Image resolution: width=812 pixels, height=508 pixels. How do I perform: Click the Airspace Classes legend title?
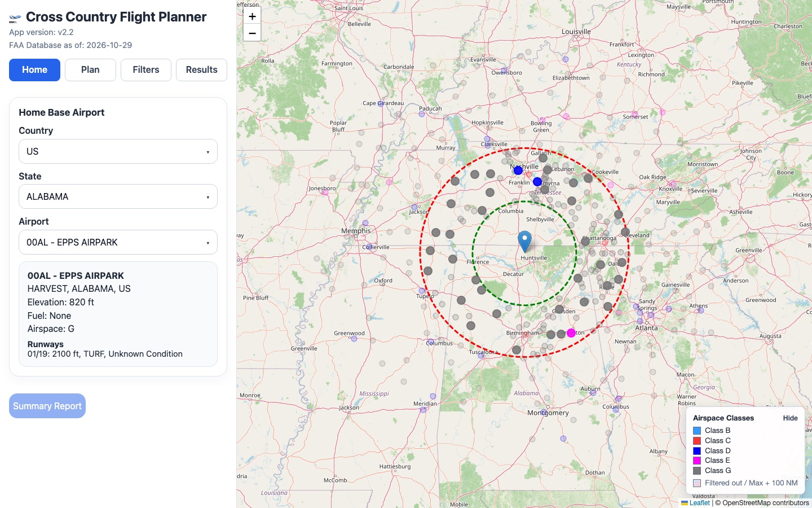[723, 418]
